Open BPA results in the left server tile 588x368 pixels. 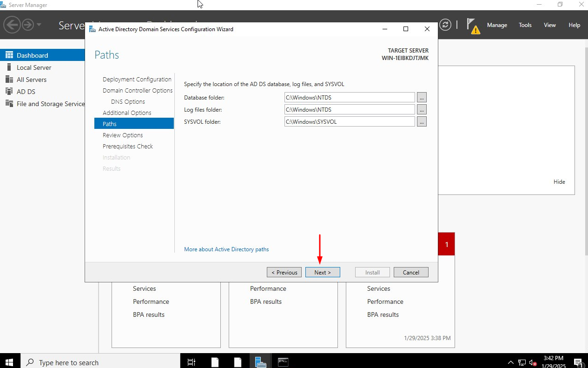pos(149,315)
